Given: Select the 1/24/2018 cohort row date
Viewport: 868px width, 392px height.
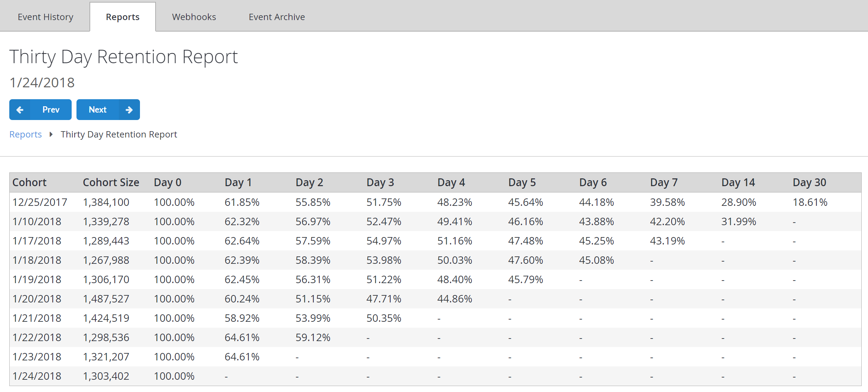Looking at the screenshot, I should [37, 376].
